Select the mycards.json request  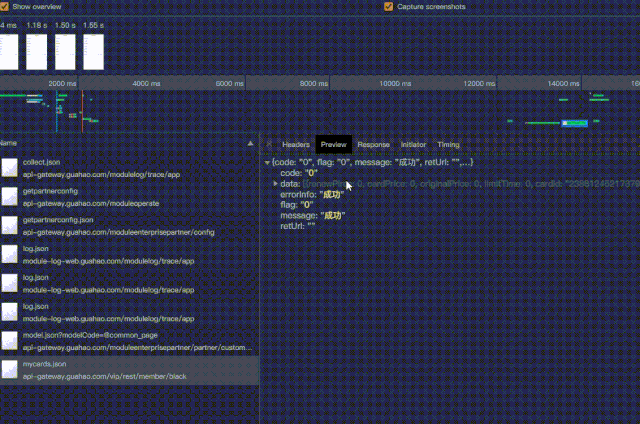[x=129, y=370]
